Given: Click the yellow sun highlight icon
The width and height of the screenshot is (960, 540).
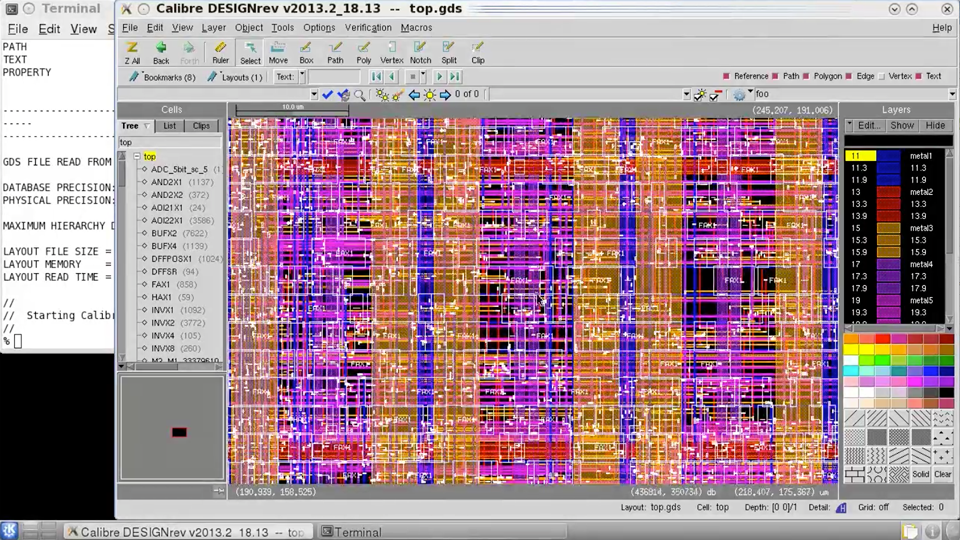Looking at the screenshot, I should [x=430, y=94].
